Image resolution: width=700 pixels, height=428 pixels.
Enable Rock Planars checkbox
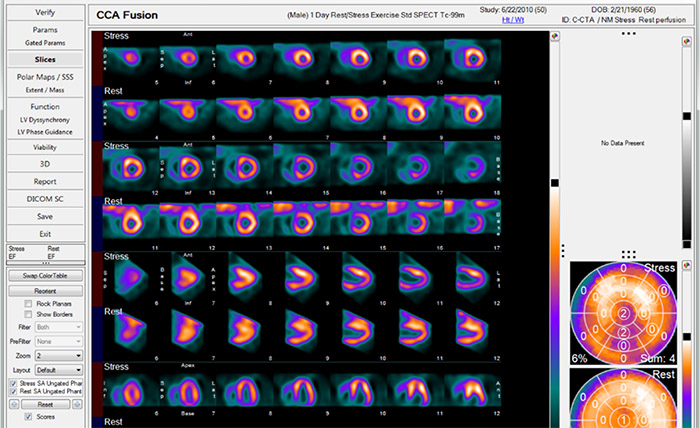click(28, 303)
